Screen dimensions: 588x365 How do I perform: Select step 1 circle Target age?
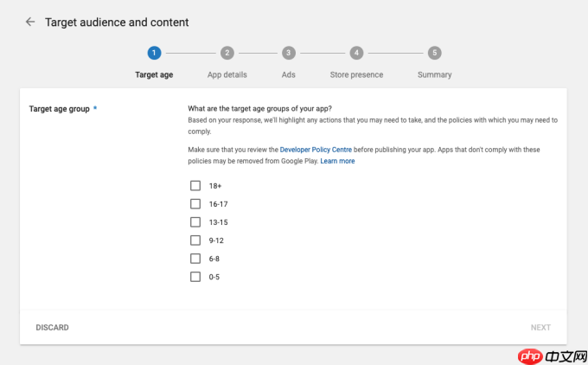point(154,53)
